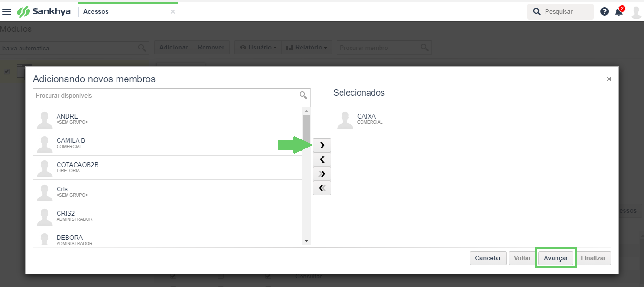This screenshot has width=644, height=287.
Task: Toggle the checkbox beside the module row
Action: pos(7,71)
